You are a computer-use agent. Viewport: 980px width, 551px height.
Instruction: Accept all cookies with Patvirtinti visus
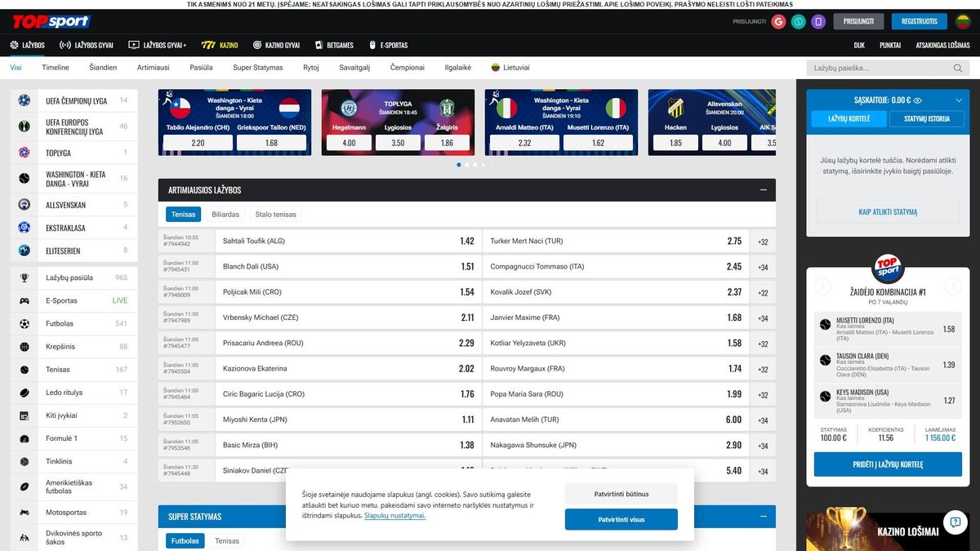tap(621, 519)
